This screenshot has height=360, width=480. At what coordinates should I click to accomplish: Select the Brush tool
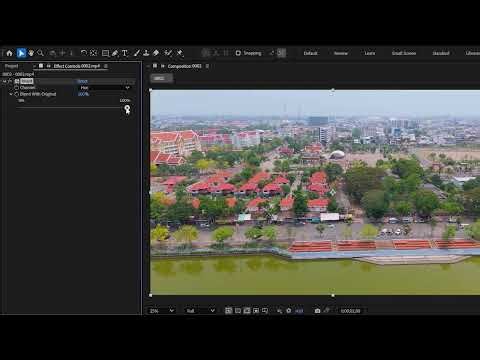(137, 53)
